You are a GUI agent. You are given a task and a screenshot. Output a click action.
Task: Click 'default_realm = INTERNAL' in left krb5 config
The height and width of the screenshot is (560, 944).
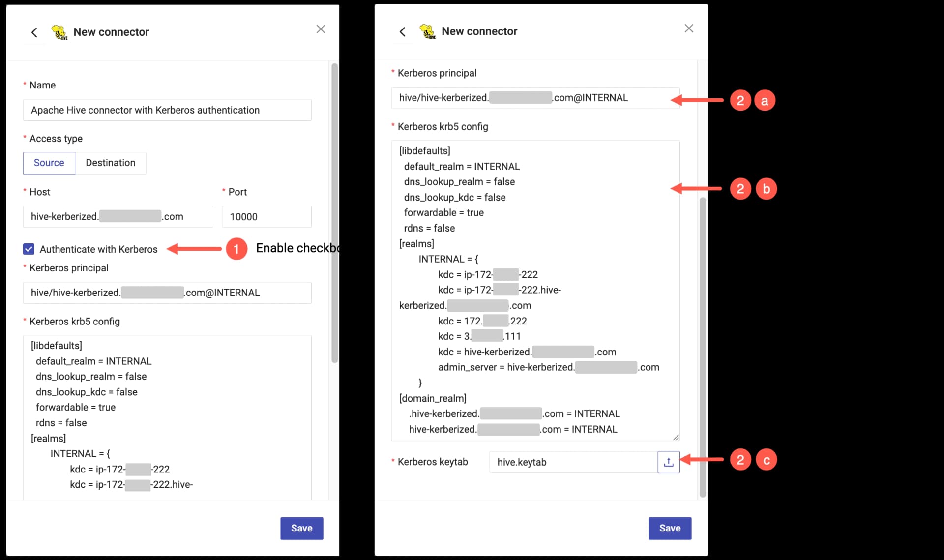93,361
